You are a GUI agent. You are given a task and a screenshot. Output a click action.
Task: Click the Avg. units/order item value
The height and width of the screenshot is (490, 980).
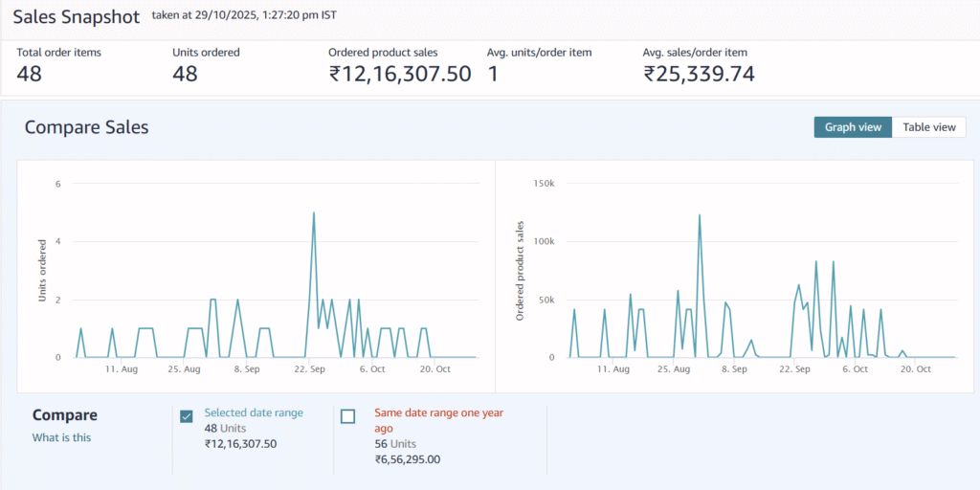(x=493, y=74)
